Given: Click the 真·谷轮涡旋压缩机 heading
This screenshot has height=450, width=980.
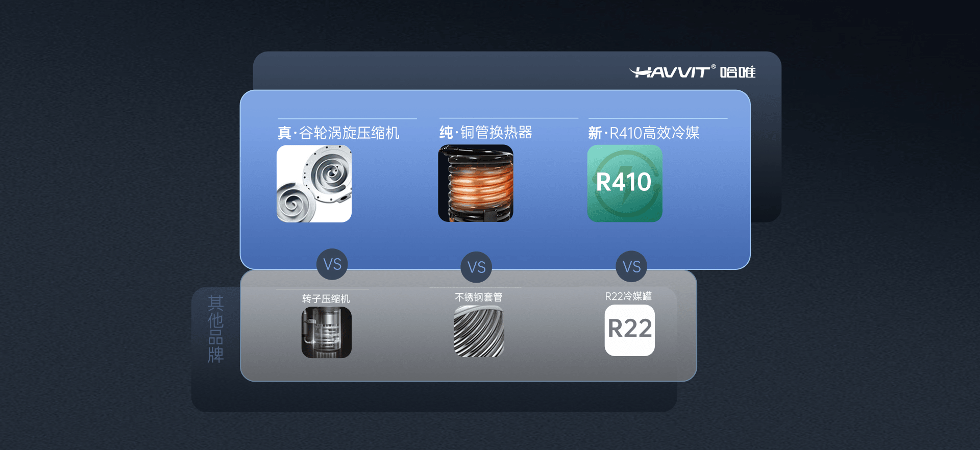Looking at the screenshot, I should (338, 133).
